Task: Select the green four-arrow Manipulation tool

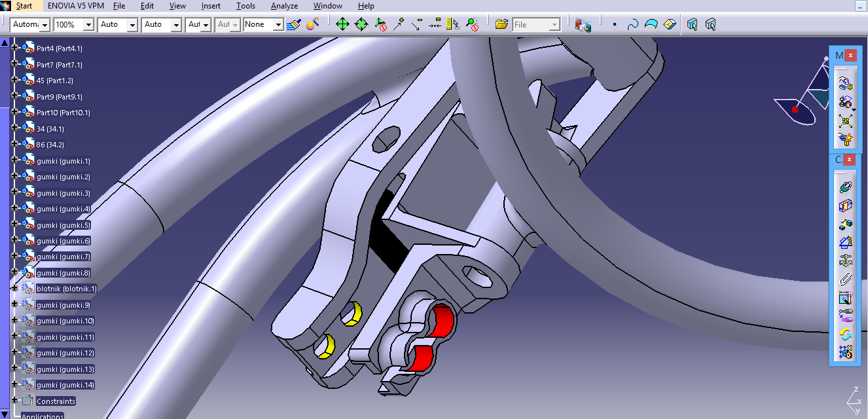Action: 342,24
